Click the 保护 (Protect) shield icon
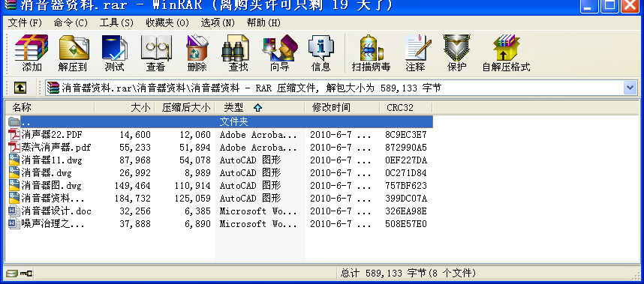The width and height of the screenshot is (644, 284). tap(456, 53)
